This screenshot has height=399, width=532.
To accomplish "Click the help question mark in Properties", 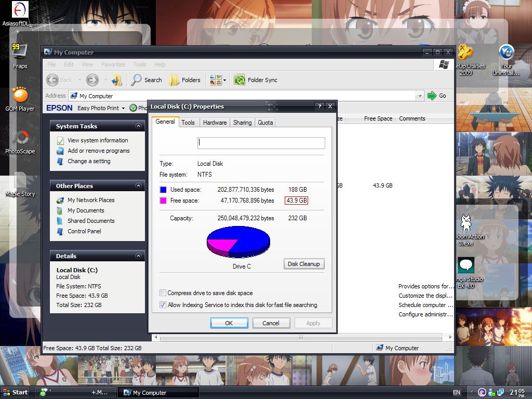I will (320, 106).
